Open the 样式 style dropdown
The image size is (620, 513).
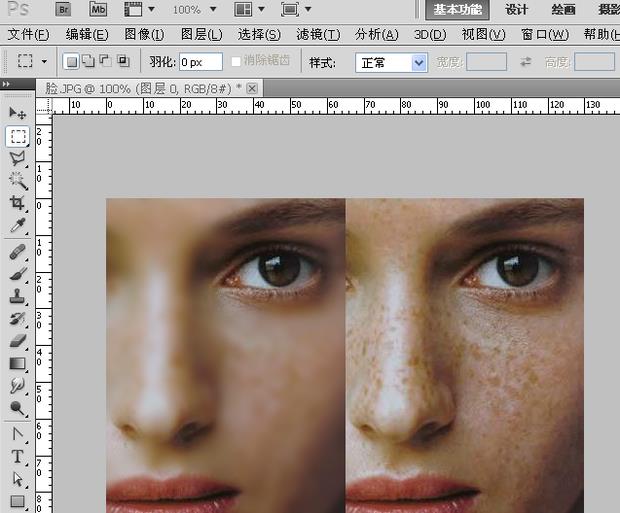click(x=391, y=62)
